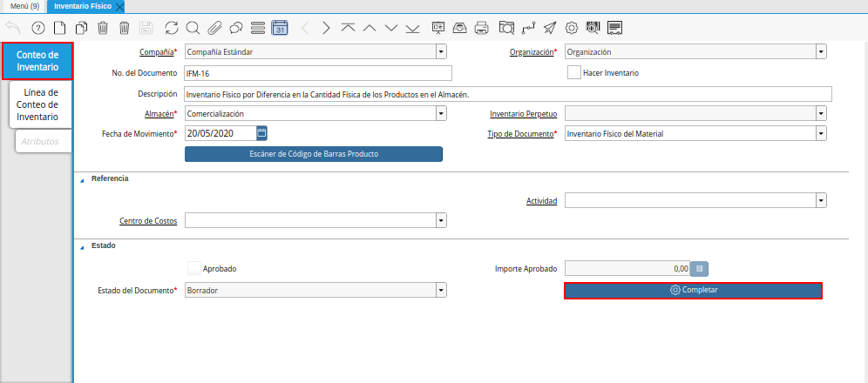Click the Help question mark icon

[37, 28]
